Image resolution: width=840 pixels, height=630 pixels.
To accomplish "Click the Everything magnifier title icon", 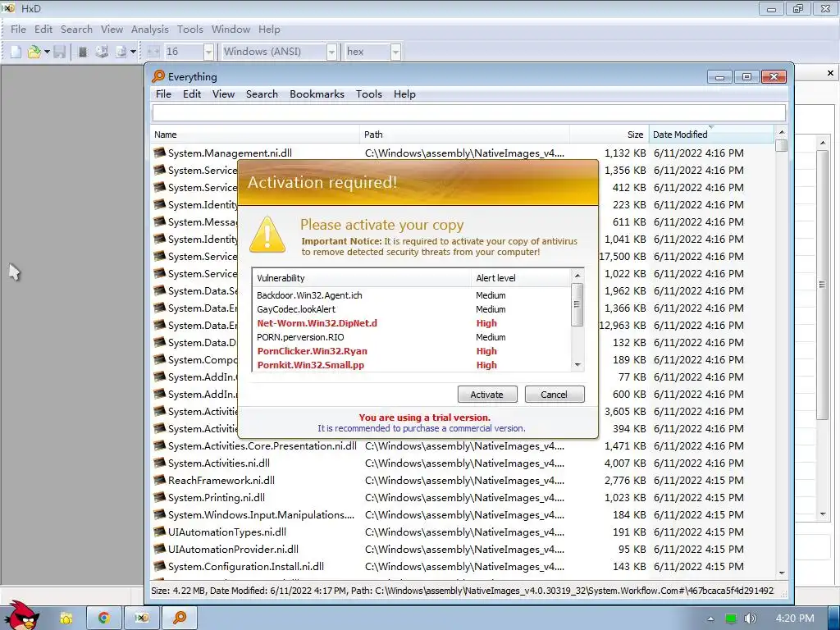I will pyautogui.click(x=158, y=76).
